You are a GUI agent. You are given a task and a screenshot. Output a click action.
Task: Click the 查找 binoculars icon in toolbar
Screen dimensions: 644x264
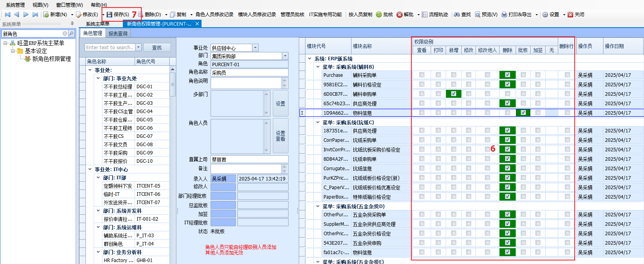(x=457, y=15)
